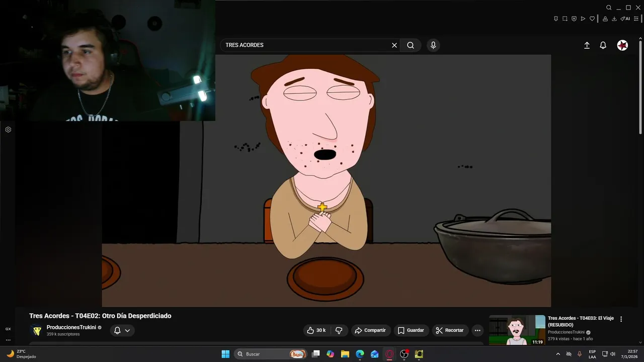Screen dimensions: 644x362
Task: Open the ProduccionesTrukini channel name link
Action: tap(71, 327)
